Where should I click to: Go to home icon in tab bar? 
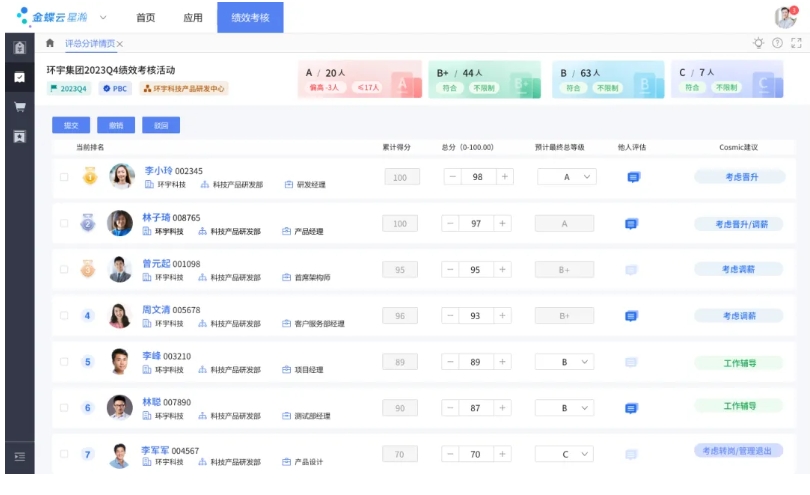tap(50, 43)
